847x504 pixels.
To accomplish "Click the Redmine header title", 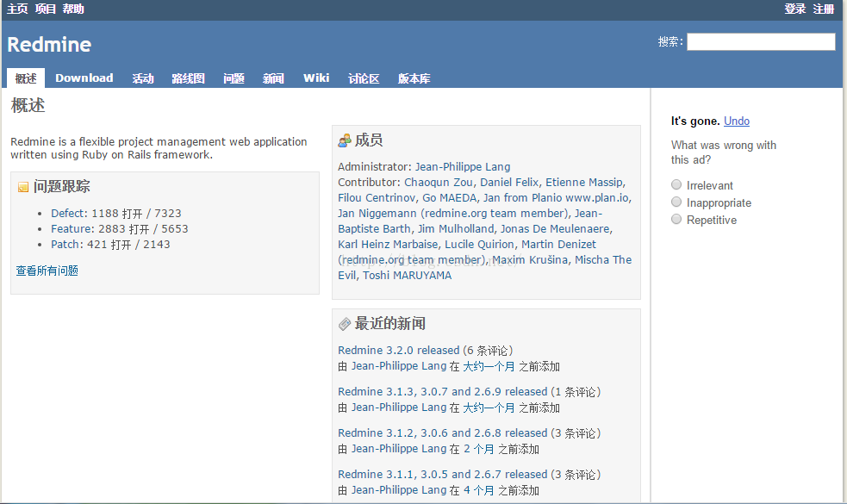I will click(49, 45).
